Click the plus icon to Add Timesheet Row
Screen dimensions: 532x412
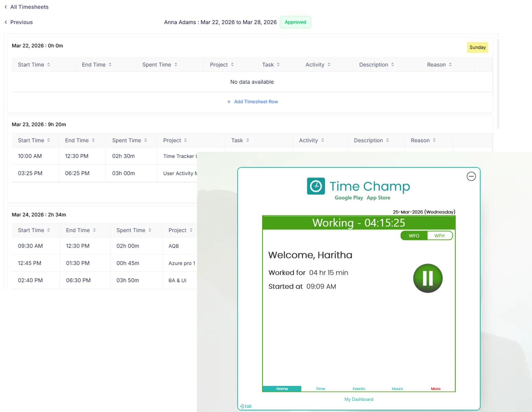(x=229, y=102)
